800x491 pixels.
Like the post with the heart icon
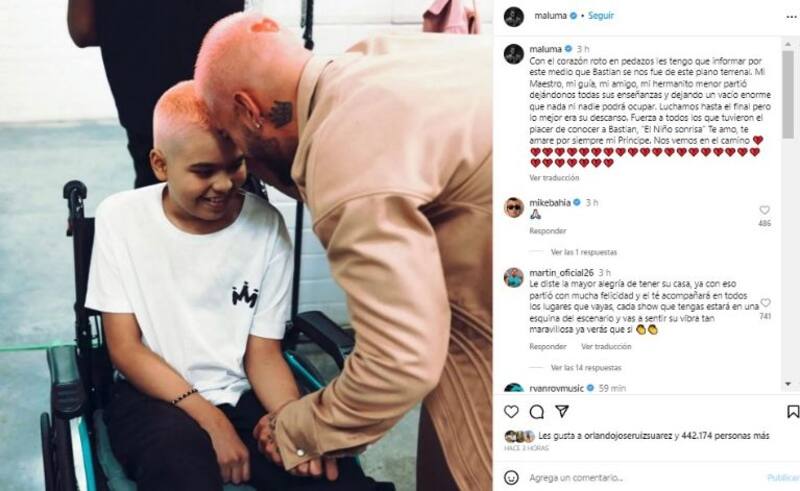(511, 411)
